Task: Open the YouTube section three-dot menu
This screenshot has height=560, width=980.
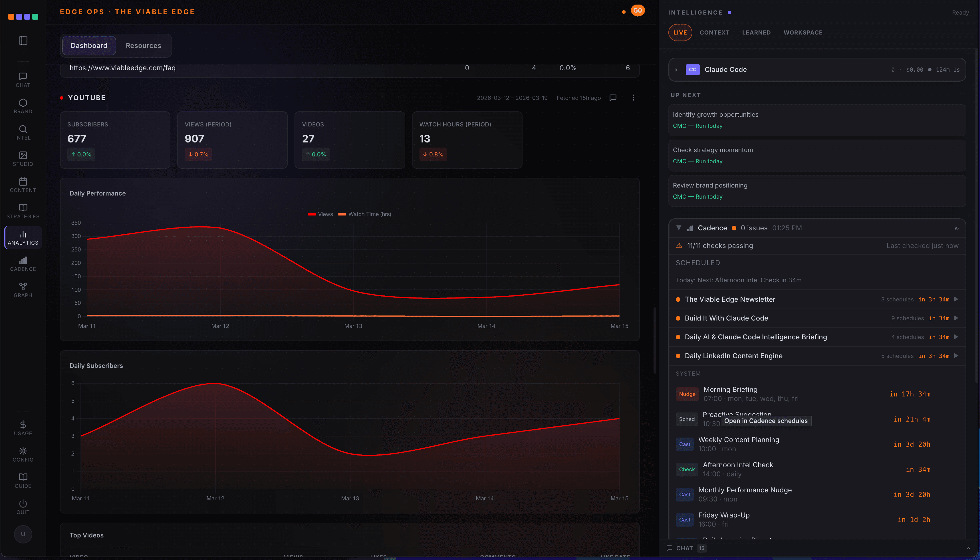Action: pyautogui.click(x=633, y=98)
